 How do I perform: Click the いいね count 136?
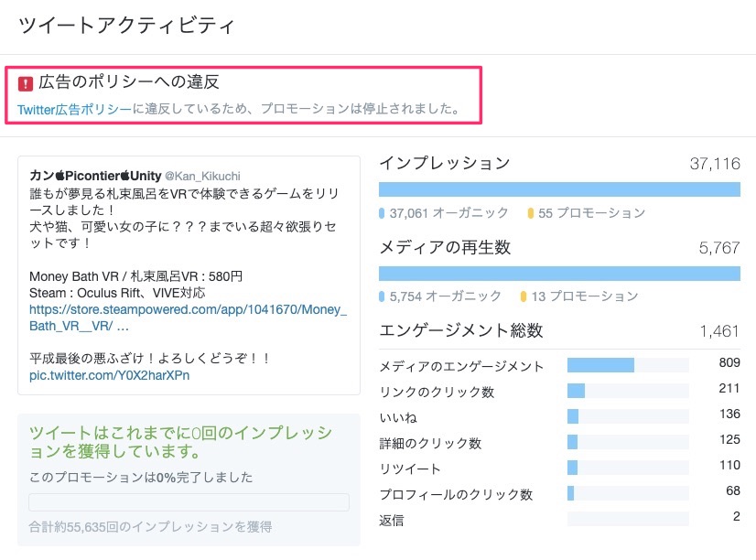[x=729, y=414]
